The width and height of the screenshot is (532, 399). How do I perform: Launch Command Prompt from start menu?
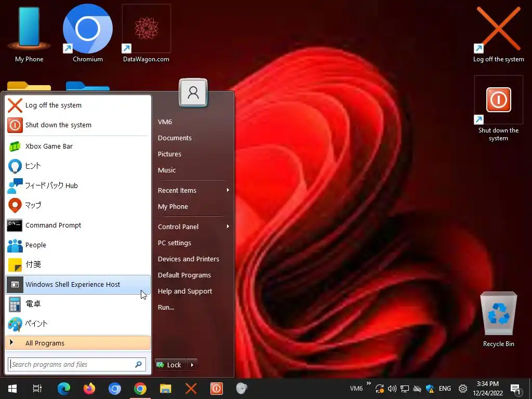[78, 225]
